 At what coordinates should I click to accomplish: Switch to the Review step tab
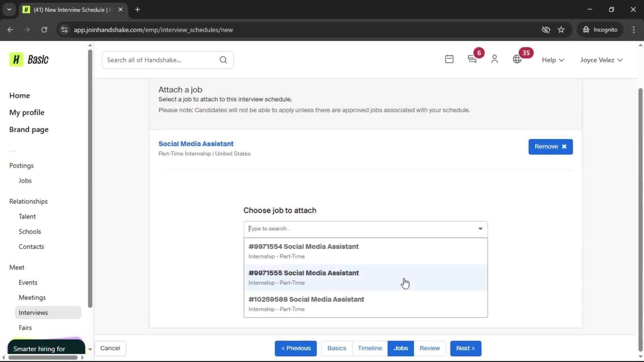point(430,348)
